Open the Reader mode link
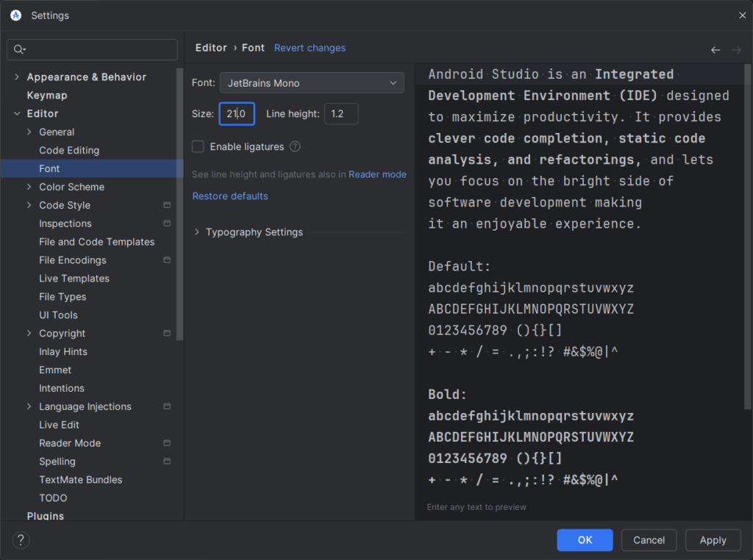This screenshot has width=753, height=560. (x=377, y=174)
